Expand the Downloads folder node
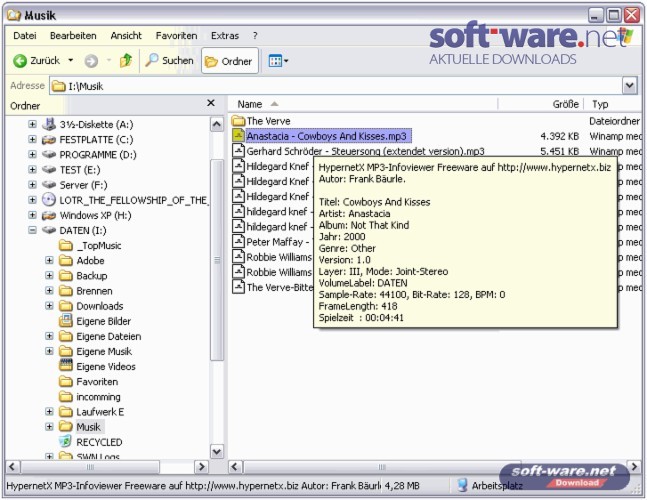The image size is (647, 500). (49, 306)
